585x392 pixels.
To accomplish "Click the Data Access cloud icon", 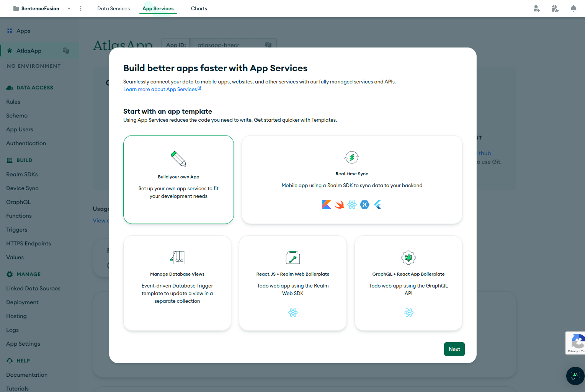I will (x=10, y=88).
